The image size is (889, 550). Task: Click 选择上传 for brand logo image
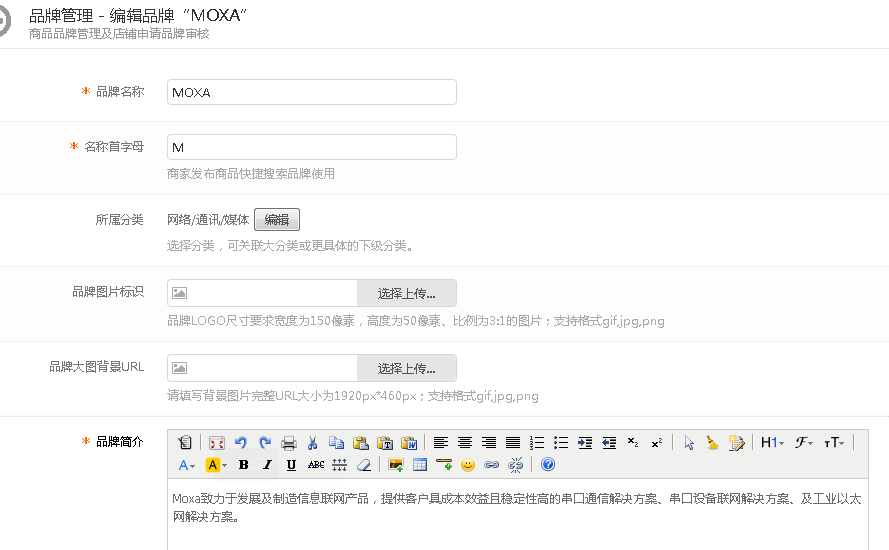pyautogui.click(x=407, y=293)
